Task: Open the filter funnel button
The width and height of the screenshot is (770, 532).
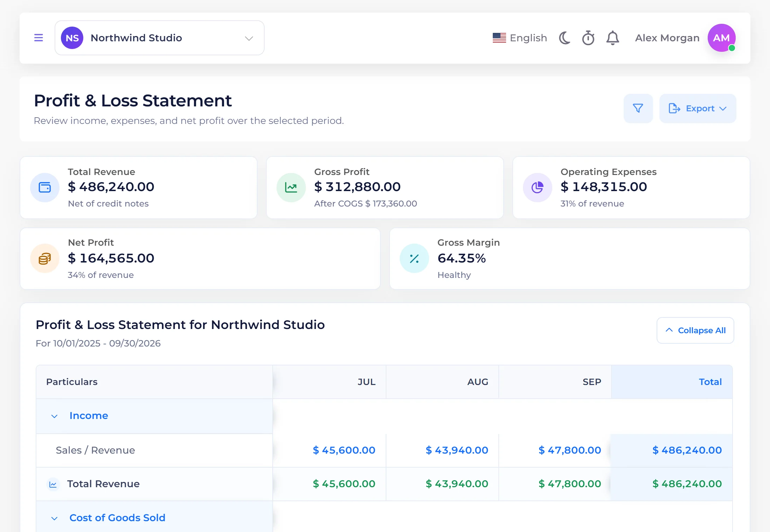Action: (x=638, y=108)
